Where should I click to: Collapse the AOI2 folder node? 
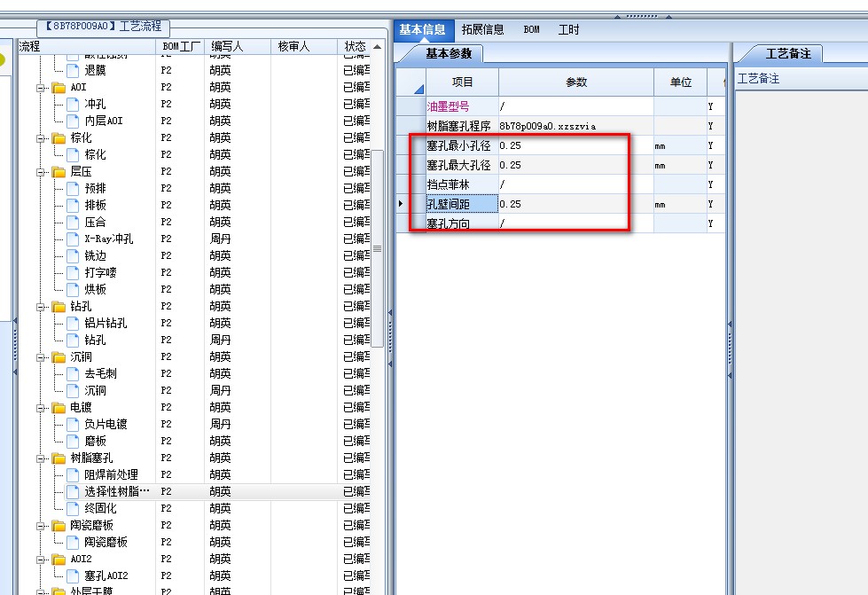click(x=40, y=560)
